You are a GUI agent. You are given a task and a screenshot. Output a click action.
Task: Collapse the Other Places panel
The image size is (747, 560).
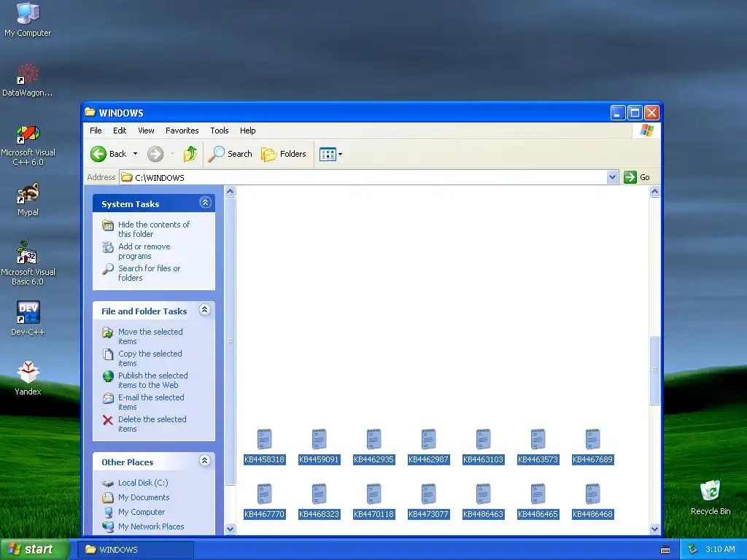(x=205, y=461)
